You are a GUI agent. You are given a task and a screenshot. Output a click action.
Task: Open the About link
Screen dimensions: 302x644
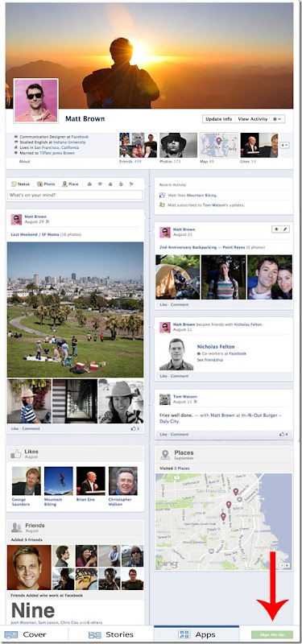click(x=24, y=162)
